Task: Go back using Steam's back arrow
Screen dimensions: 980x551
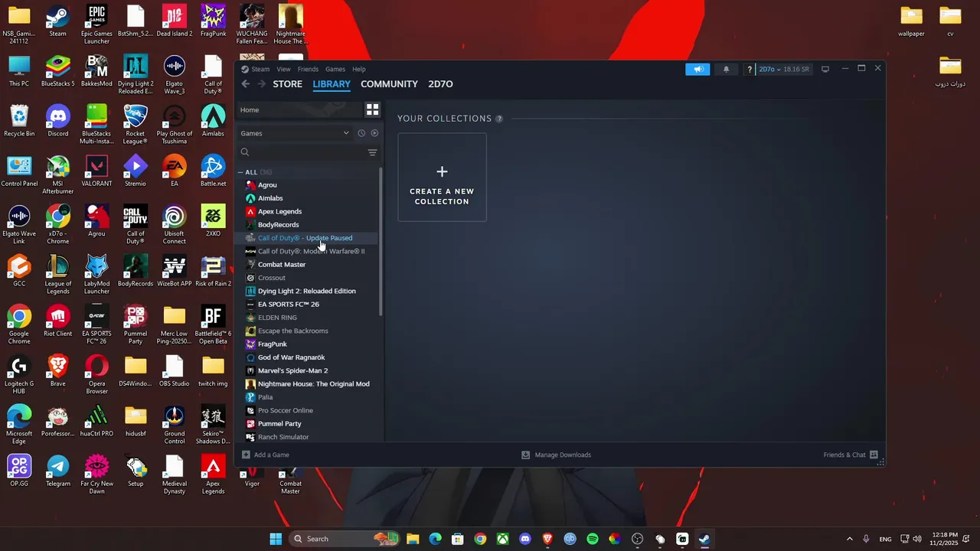Action: coord(246,84)
